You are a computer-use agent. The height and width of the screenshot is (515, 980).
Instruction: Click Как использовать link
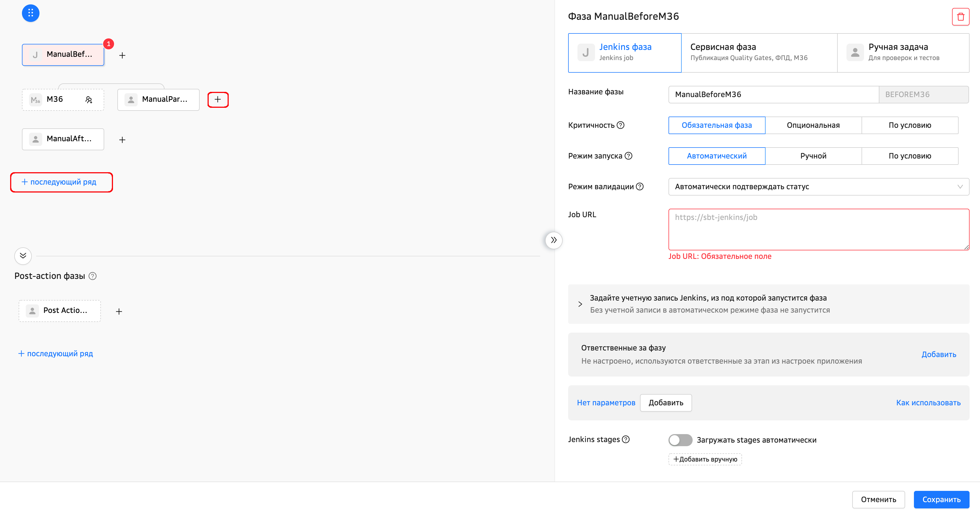click(928, 403)
